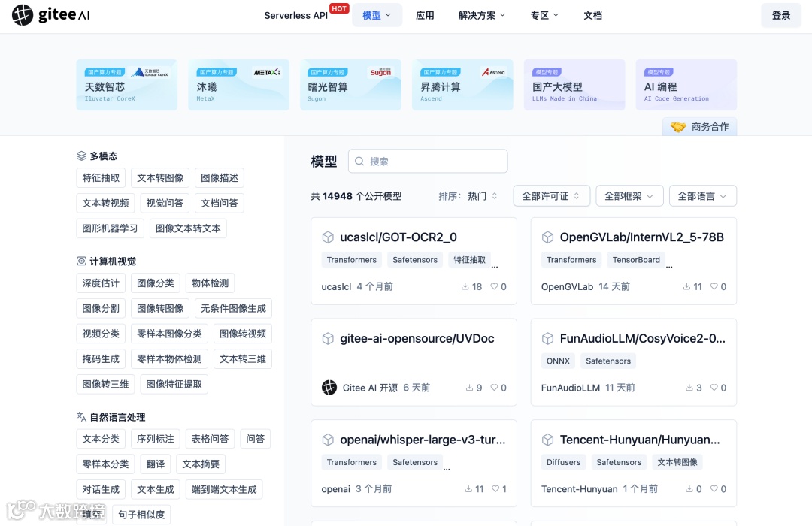
Task: Click download icon on GOT-OCR2_0 card
Action: pos(465,286)
